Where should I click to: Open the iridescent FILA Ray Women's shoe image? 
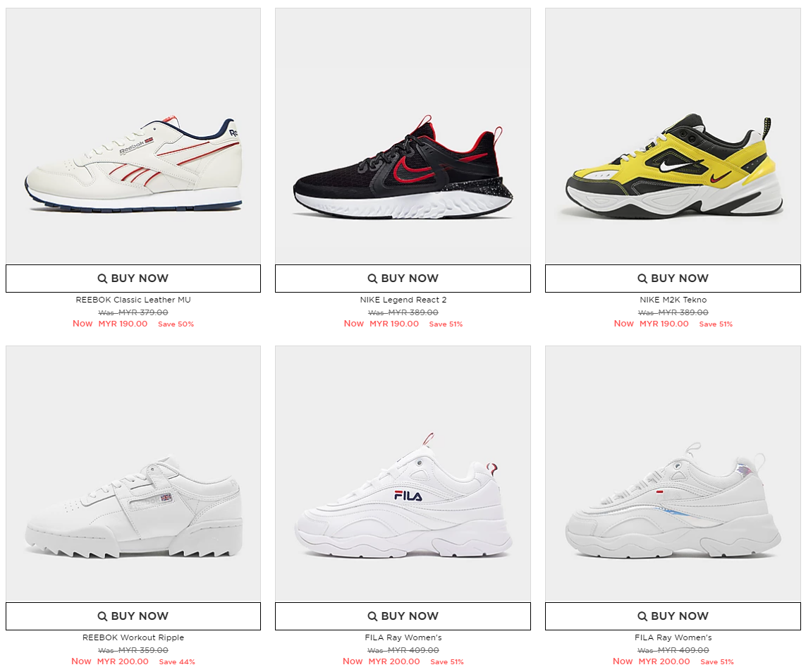(x=673, y=474)
